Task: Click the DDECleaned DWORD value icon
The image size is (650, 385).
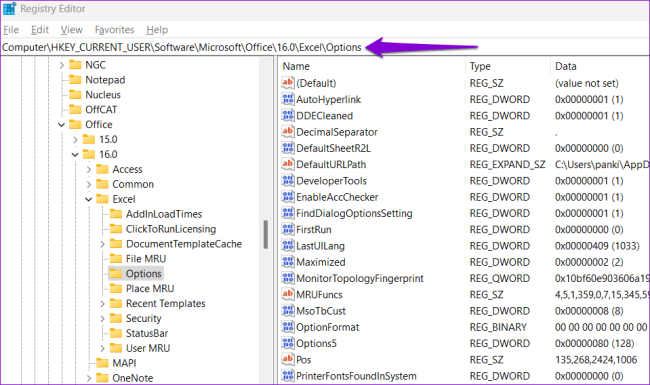Action: 288,115
